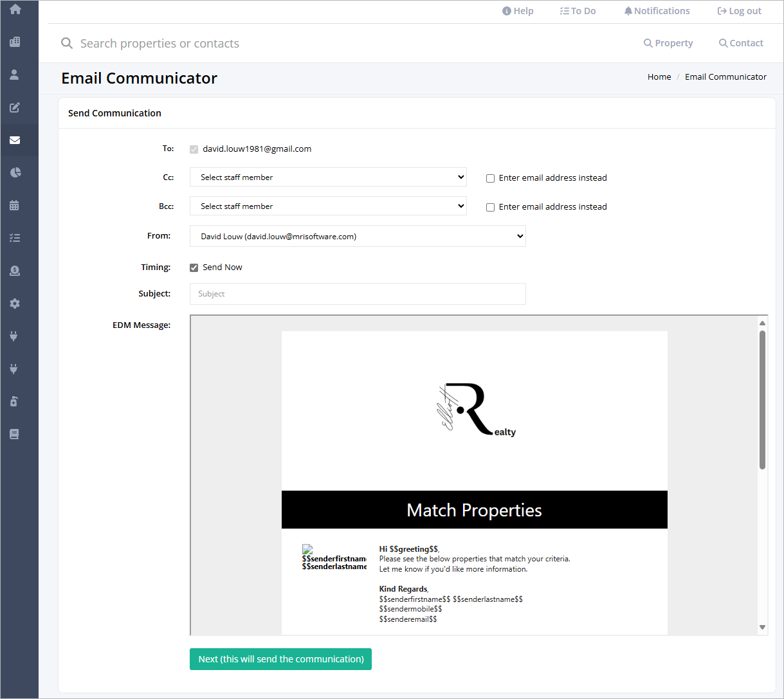Viewport: 784px width, 699px height.
Task: Open the pie chart reports icon
Action: click(x=15, y=172)
